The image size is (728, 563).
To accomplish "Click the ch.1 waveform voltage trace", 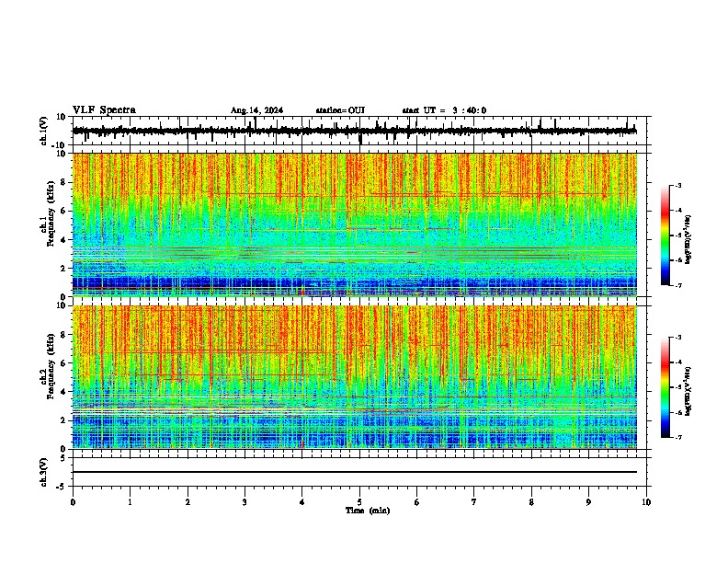I will 355,131.
